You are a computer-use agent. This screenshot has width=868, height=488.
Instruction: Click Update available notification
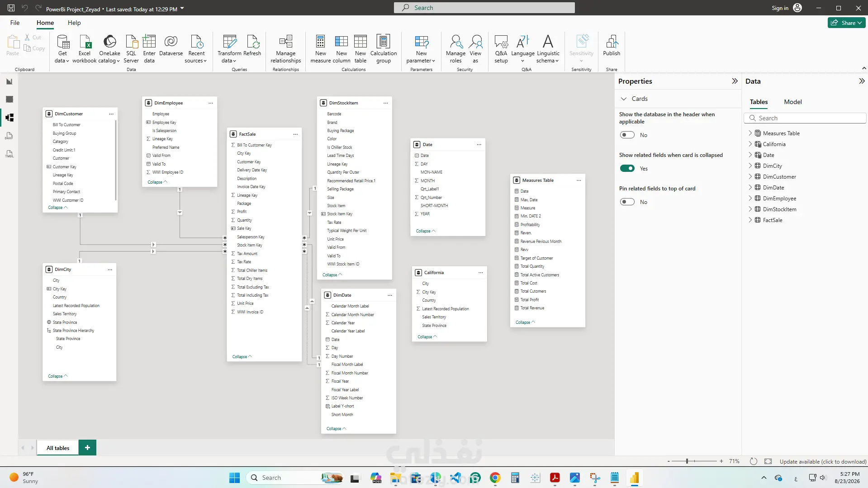pyautogui.click(x=823, y=461)
